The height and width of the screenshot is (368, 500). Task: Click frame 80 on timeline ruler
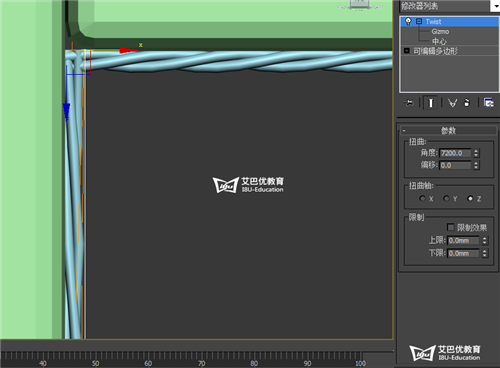(x=254, y=363)
